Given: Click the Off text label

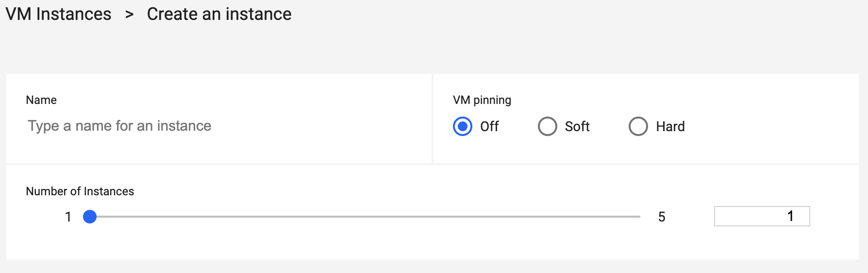Looking at the screenshot, I should click(x=489, y=126).
